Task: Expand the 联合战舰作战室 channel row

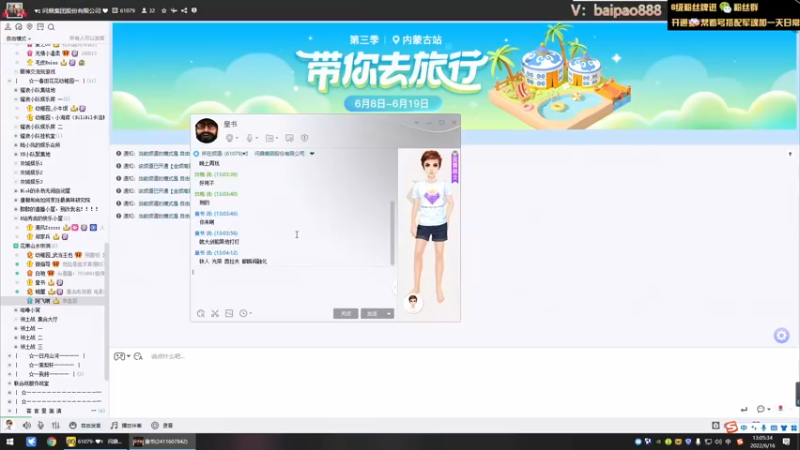Action: click(9, 384)
